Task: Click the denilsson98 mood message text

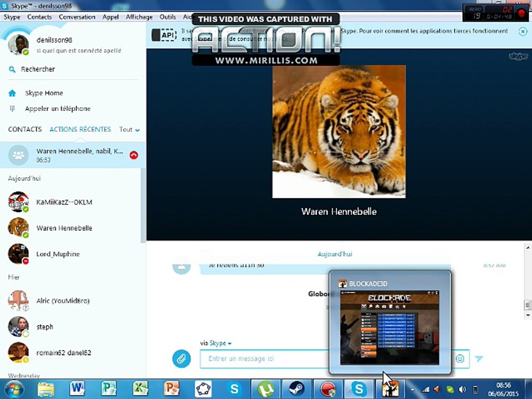Action: tap(79, 50)
